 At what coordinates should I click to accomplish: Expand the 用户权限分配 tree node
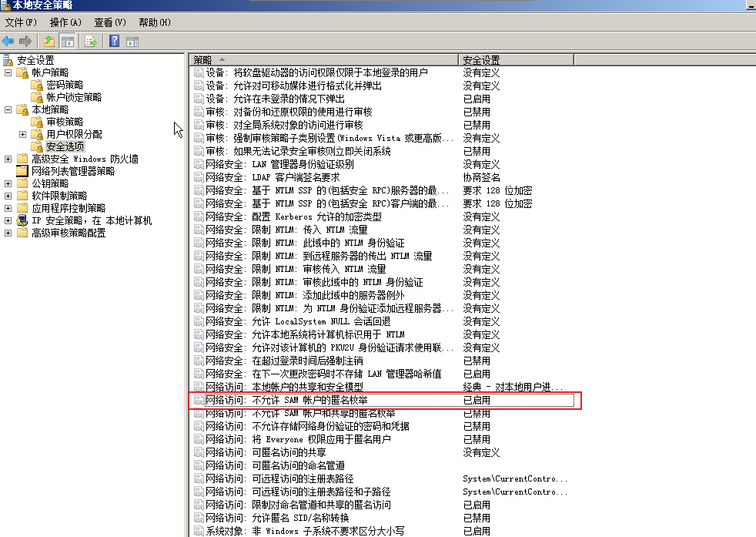click(x=22, y=134)
